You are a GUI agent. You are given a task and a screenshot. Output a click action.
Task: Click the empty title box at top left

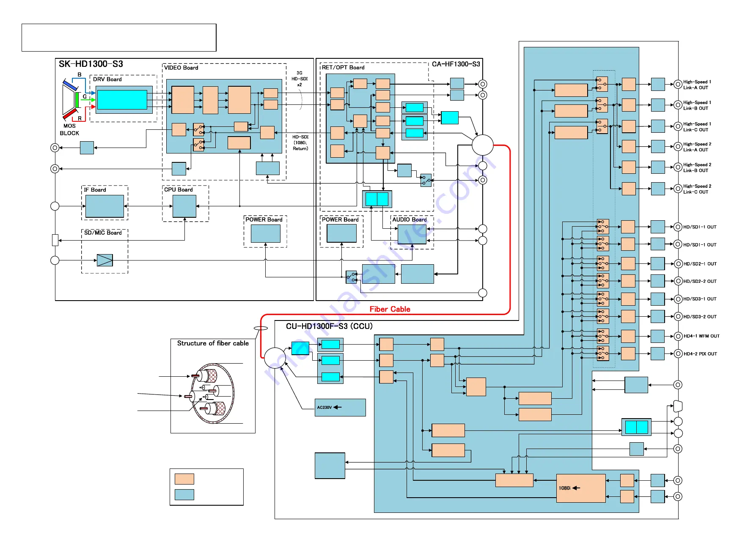pos(119,38)
